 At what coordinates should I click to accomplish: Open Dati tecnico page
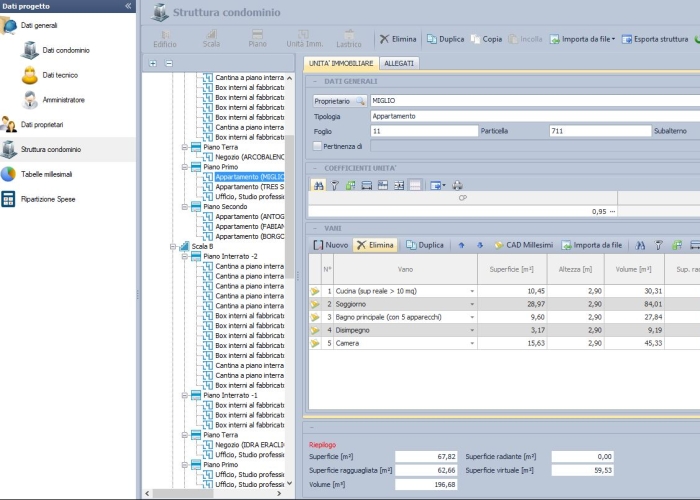coord(49,75)
